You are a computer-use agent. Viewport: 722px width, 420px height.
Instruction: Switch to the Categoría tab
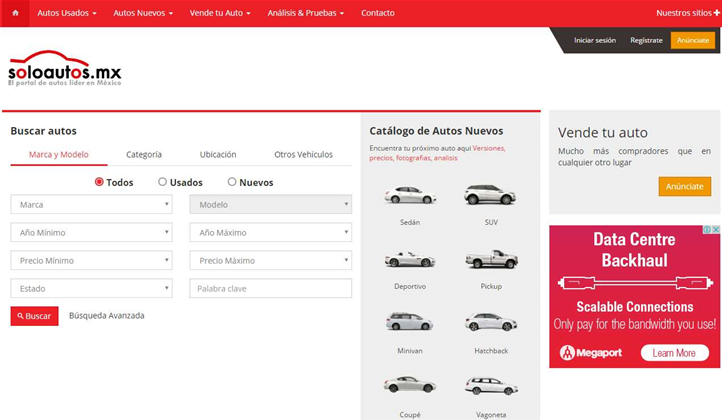[144, 155]
